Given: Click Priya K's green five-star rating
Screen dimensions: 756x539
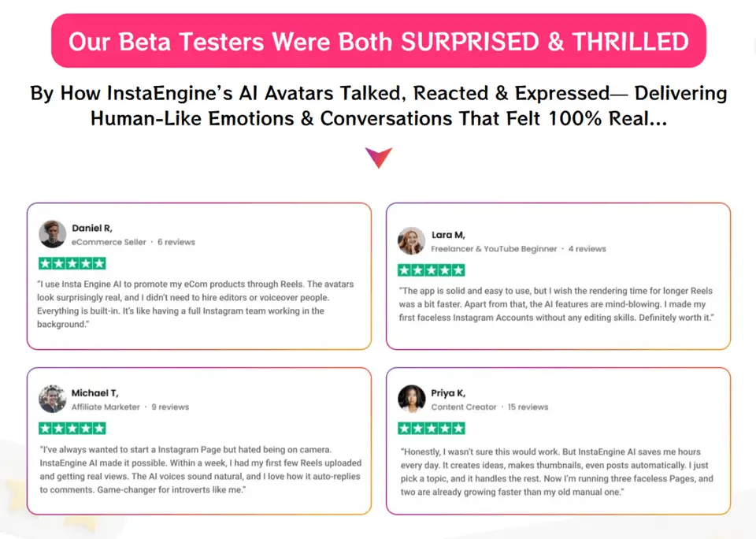Looking at the screenshot, I should click(x=431, y=428).
